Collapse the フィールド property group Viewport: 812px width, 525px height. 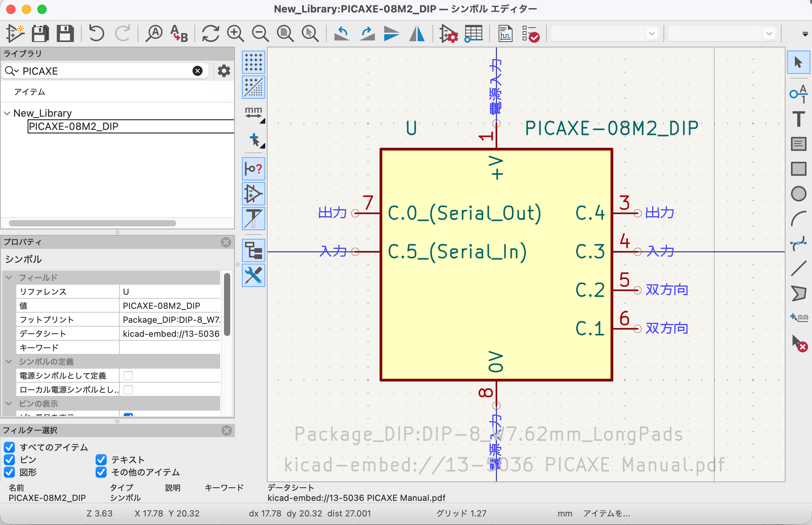(x=9, y=278)
